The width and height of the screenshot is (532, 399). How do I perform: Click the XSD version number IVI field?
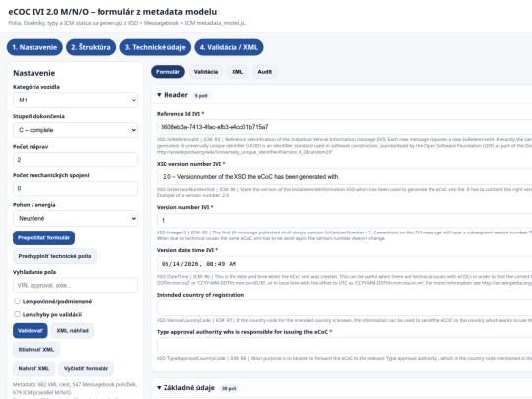click(x=344, y=176)
